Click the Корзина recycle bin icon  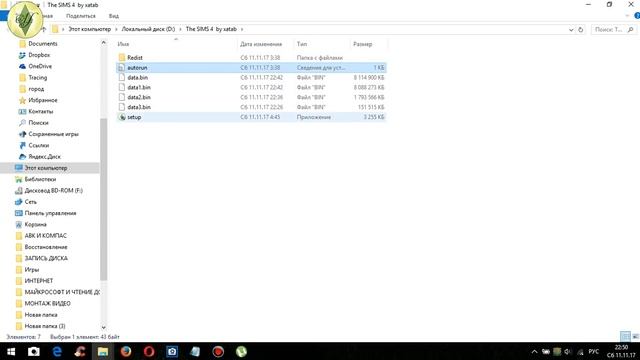(x=19, y=224)
